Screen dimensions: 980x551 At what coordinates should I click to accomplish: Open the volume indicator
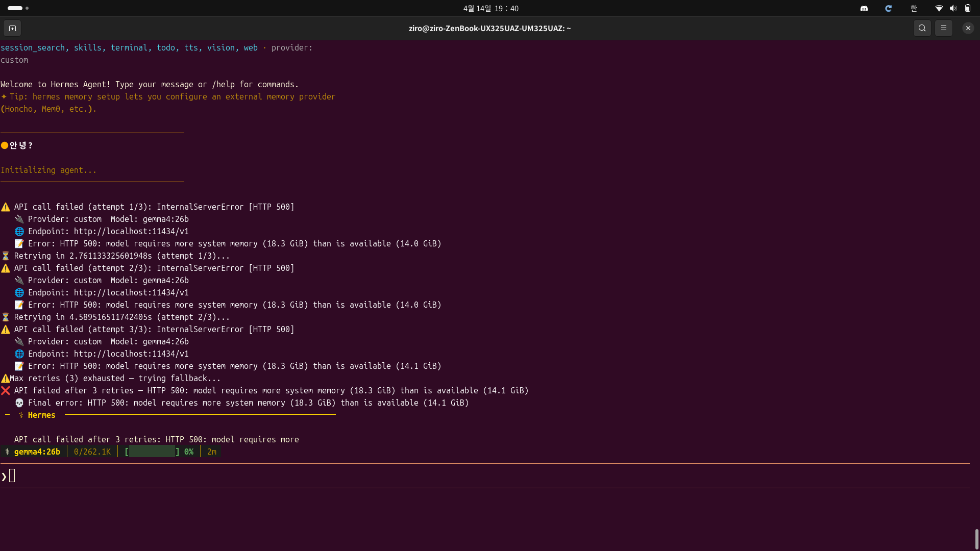click(x=953, y=8)
